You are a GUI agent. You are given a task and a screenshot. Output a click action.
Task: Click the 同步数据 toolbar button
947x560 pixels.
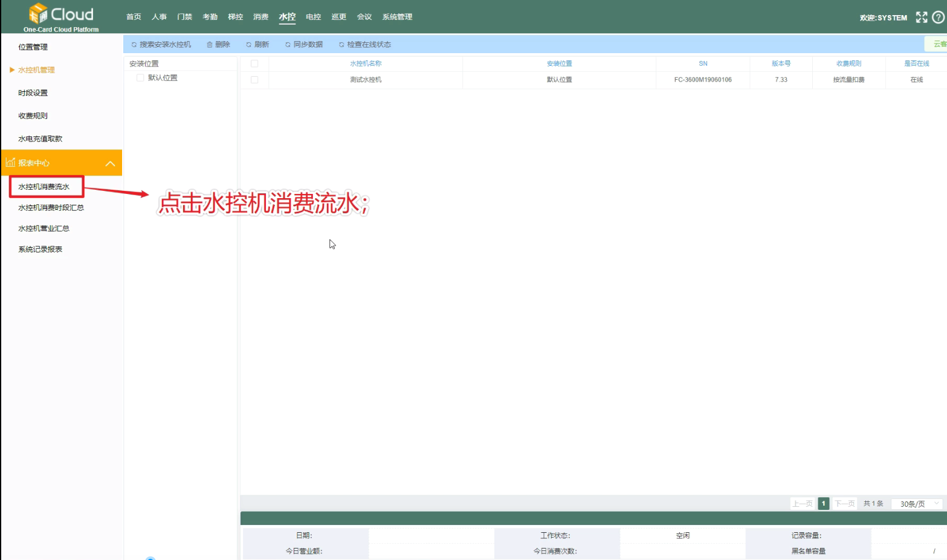(304, 45)
